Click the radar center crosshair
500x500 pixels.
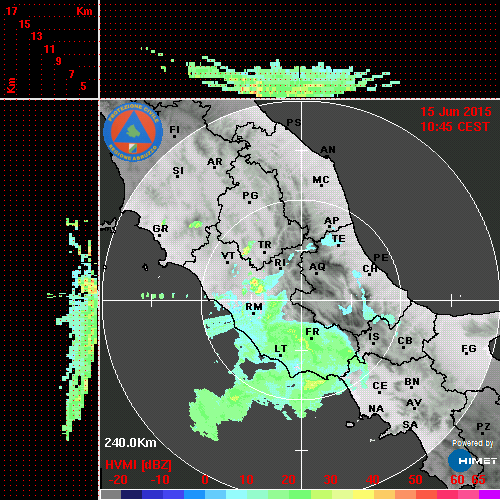click(302, 300)
